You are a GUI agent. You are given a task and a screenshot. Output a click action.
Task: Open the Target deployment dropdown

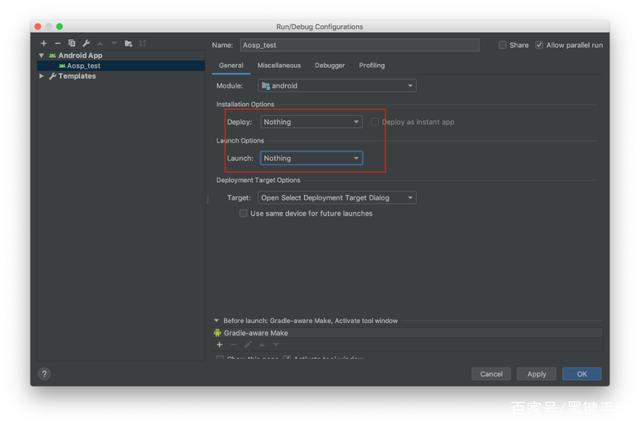pos(337,198)
